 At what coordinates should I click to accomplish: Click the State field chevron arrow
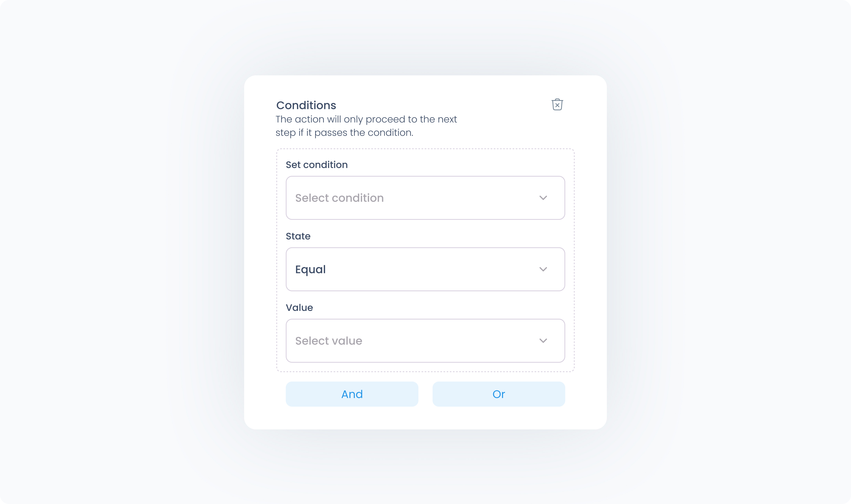coord(543,269)
